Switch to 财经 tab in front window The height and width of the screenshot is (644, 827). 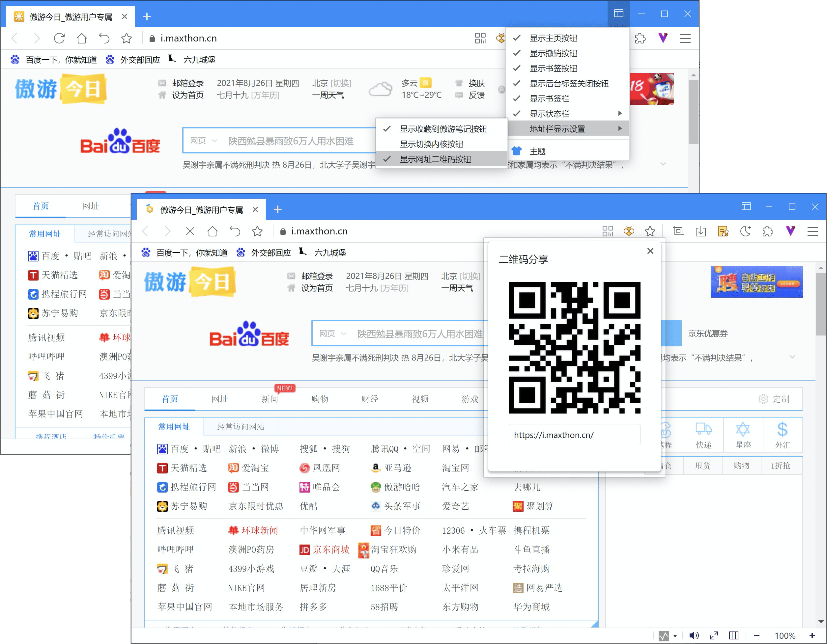(x=370, y=399)
